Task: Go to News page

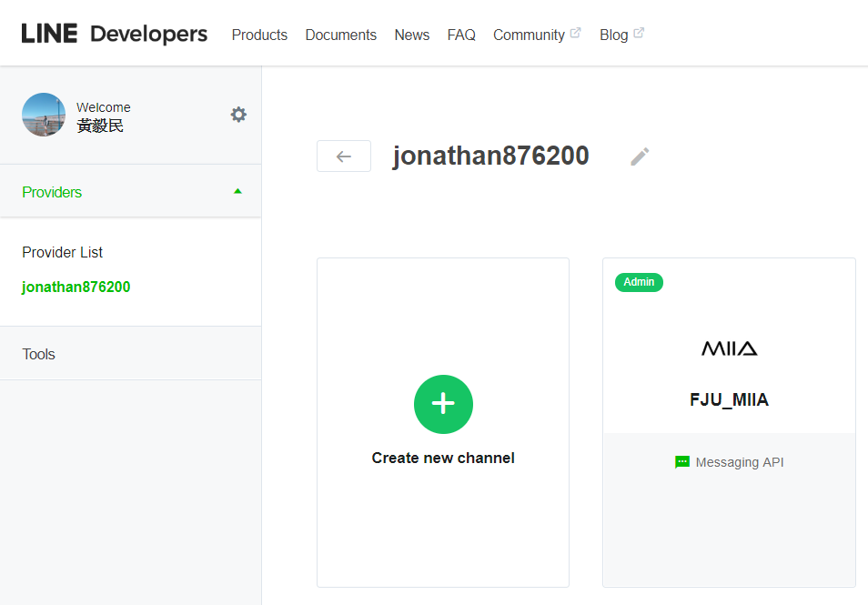Action: 412,35
